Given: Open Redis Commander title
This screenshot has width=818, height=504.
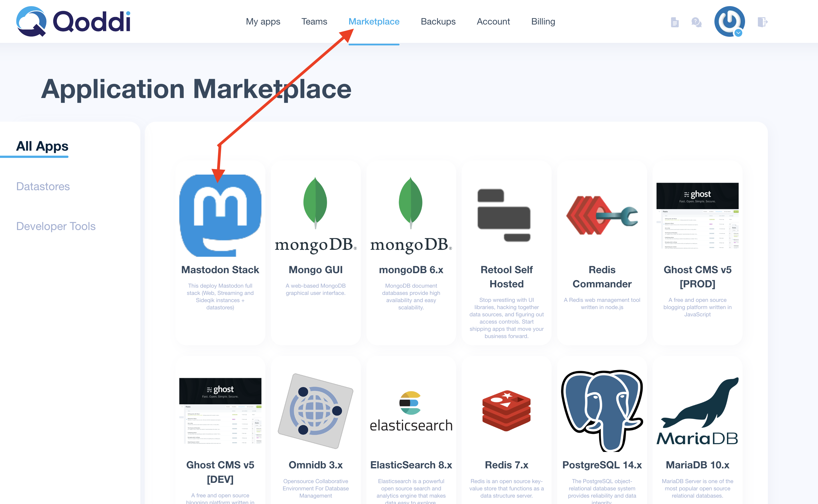Looking at the screenshot, I should coord(602,277).
